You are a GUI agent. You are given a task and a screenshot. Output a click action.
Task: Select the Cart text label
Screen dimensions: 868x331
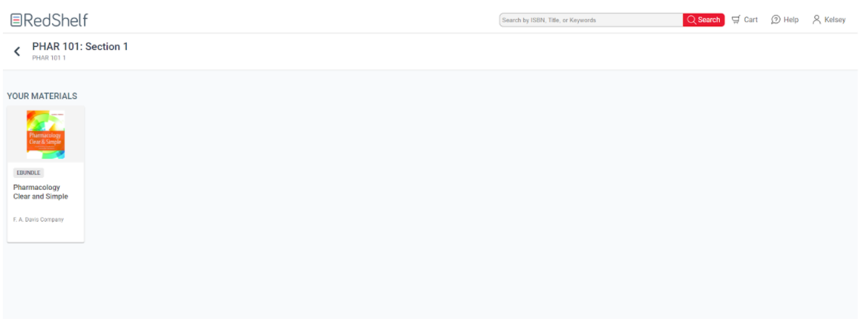[751, 20]
